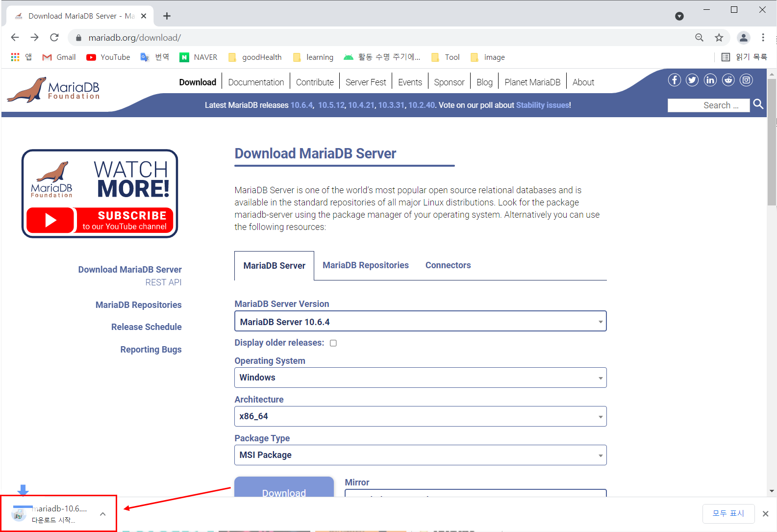This screenshot has width=777, height=532.
Task: Visit MariaDB Instagram page icon
Action: 746,80
